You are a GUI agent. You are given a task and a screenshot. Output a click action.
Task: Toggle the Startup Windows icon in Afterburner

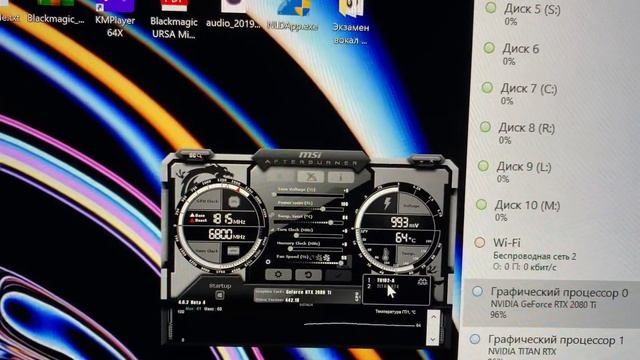220,295
